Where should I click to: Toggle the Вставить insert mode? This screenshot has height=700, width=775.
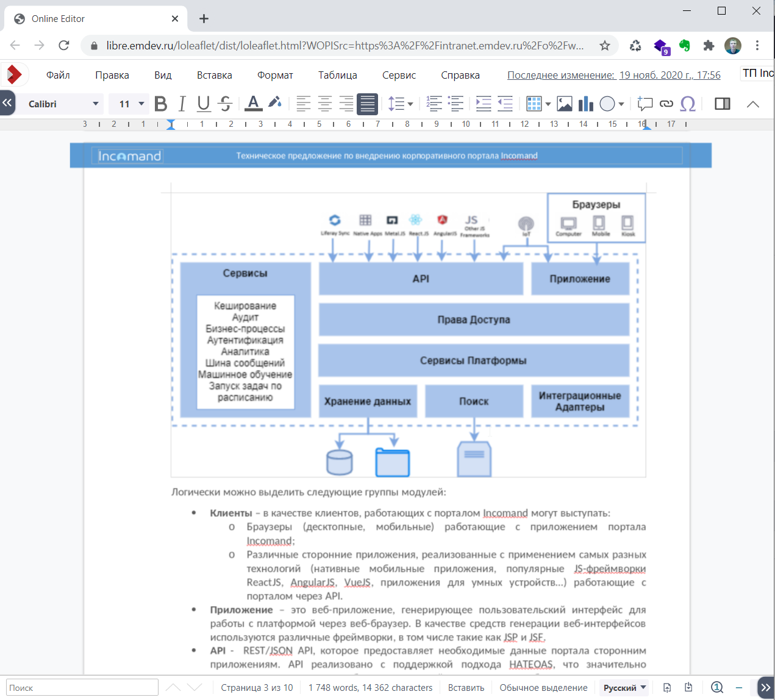466,688
